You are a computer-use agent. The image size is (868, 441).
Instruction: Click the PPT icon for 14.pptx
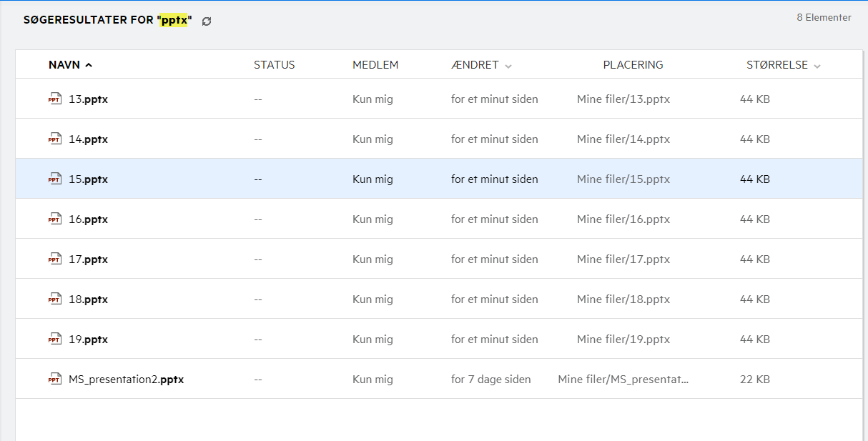tap(54, 139)
